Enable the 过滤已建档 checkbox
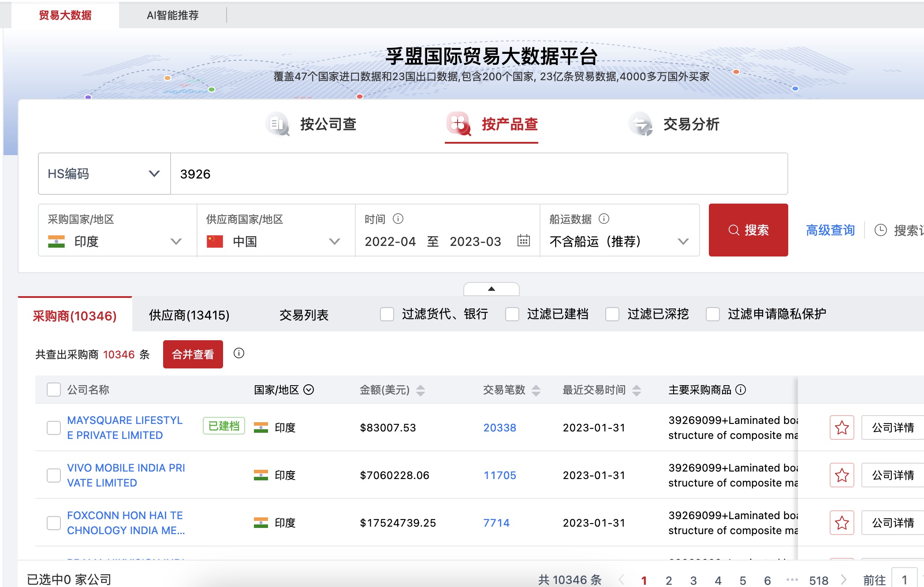 point(512,314)
